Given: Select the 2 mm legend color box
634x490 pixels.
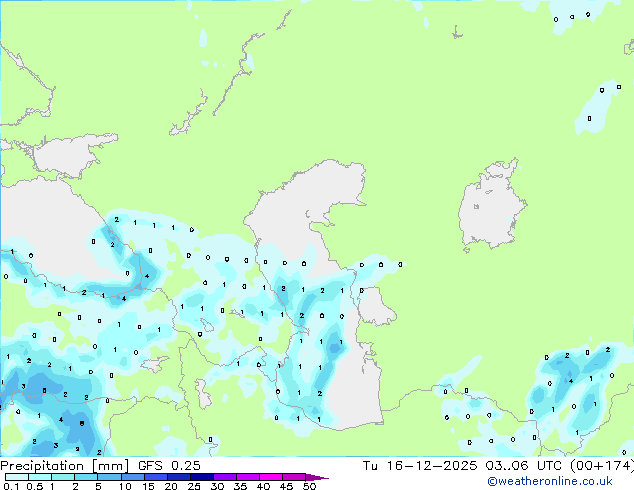Looking at the screenshot, I should click(x=86, y=477).
